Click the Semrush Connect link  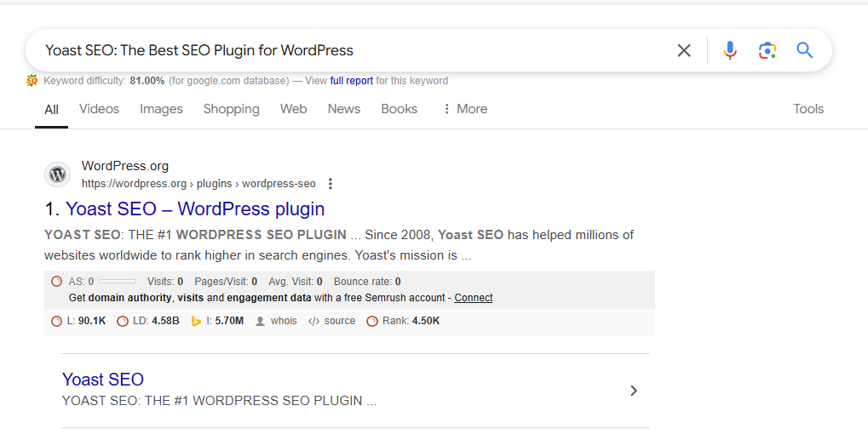473,298
